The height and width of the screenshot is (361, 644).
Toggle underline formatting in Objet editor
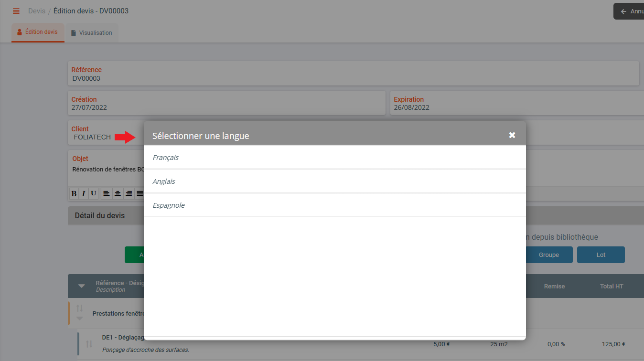tap(94, 193)
